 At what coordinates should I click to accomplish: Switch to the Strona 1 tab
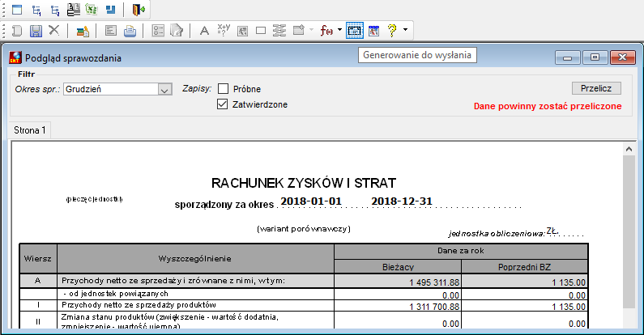point(30,130)
